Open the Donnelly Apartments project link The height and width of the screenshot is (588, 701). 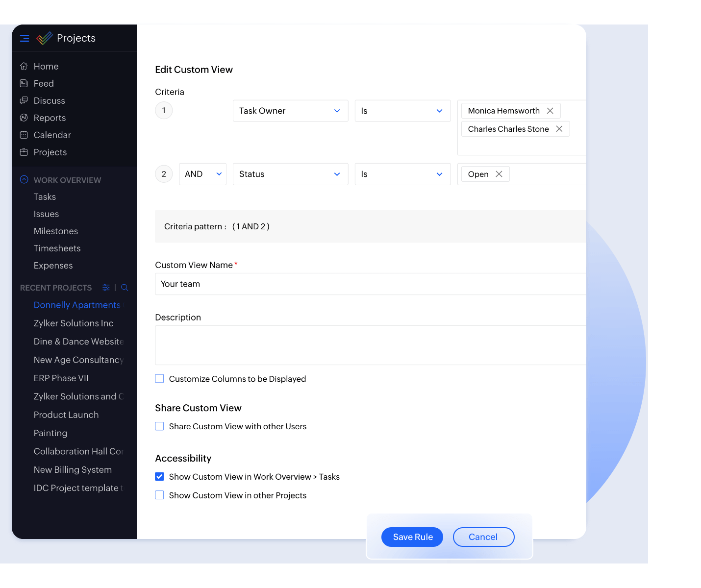point(77,305)
